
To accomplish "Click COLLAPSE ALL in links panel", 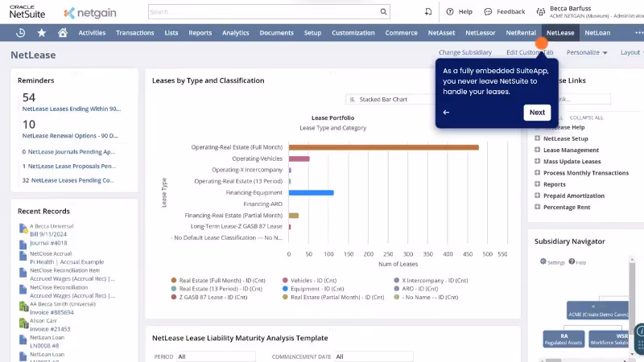I will click(x=586, y=117).
